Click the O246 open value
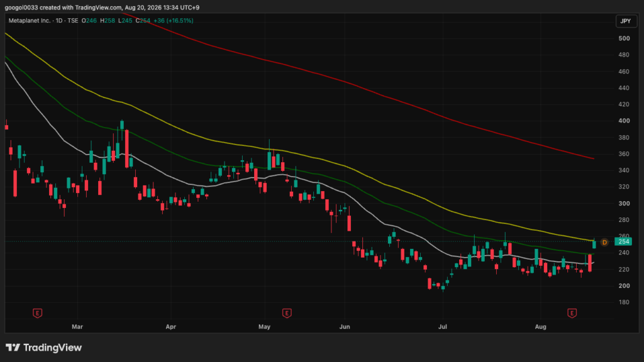The height and width of the screenshot is (362, 644). tap(89, 21)
